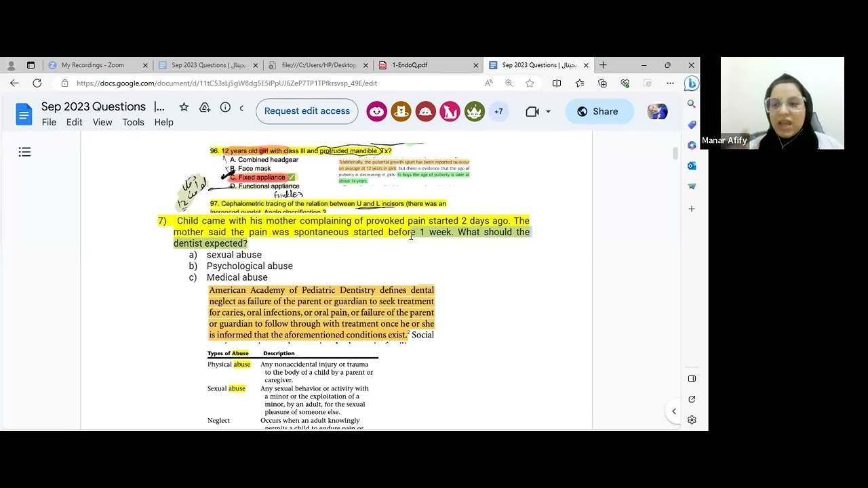Screen dimensions: 868x488
Task: Open the Bing Copilot sidebar button
Action: coord(691,83)
